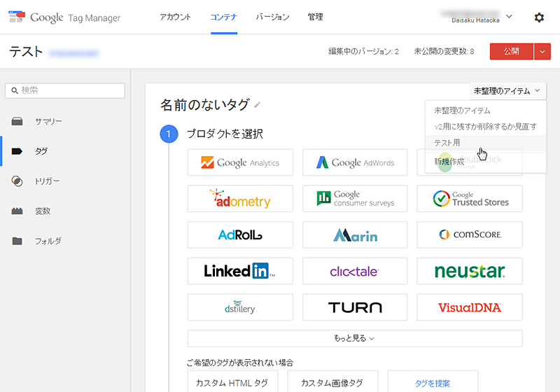Choose Google consumer surveys tile
Viewport: 560px width, 392px height.
355,199
